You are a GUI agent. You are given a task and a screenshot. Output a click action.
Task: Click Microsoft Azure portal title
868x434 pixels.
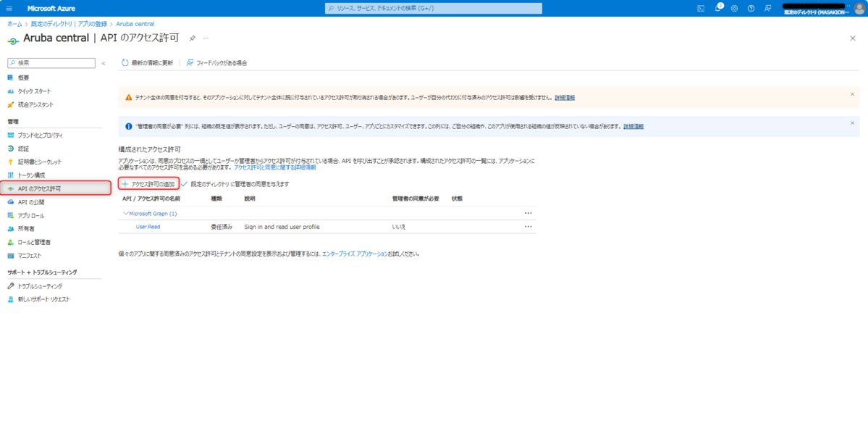(x=51, y=8)
